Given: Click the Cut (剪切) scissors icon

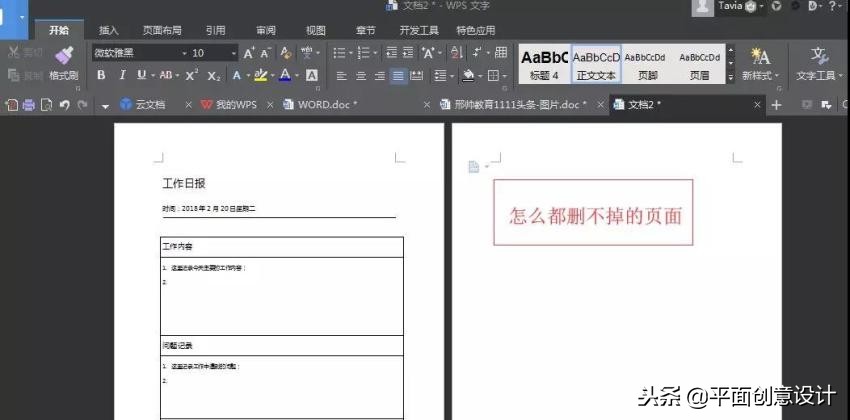Looking at the screenshot, I should [14, 53].
